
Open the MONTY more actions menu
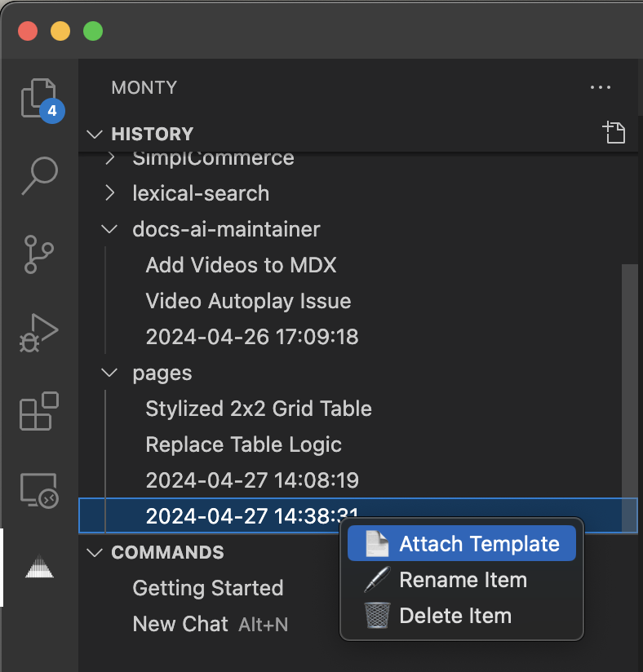(x=601, y=87)
